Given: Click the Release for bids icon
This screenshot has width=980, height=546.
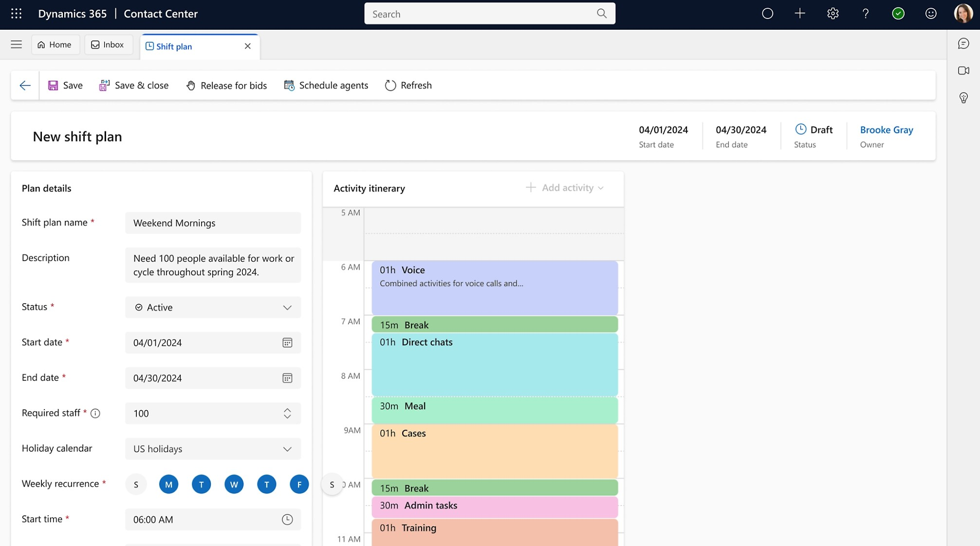Looking at the screenshot, I should pos(191,85).
